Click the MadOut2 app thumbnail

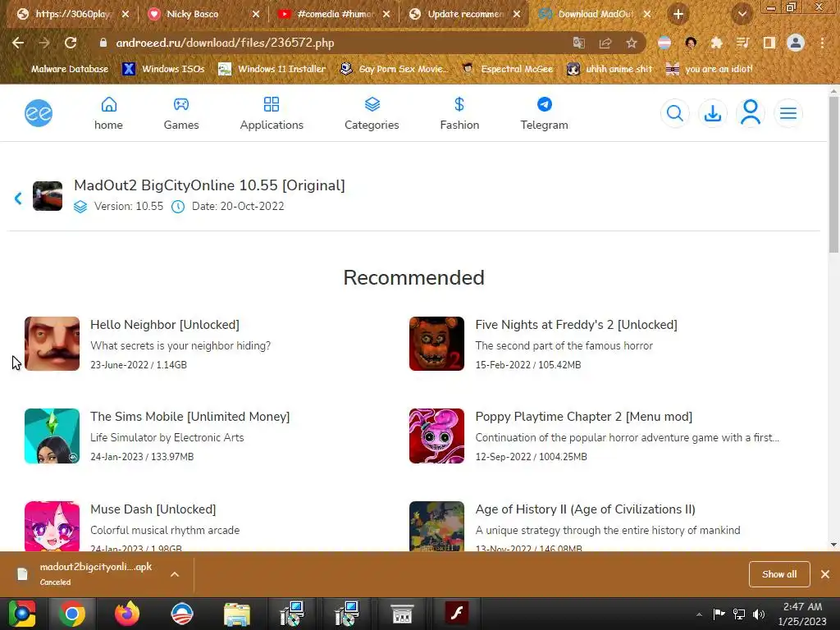[x=48, y=196]
